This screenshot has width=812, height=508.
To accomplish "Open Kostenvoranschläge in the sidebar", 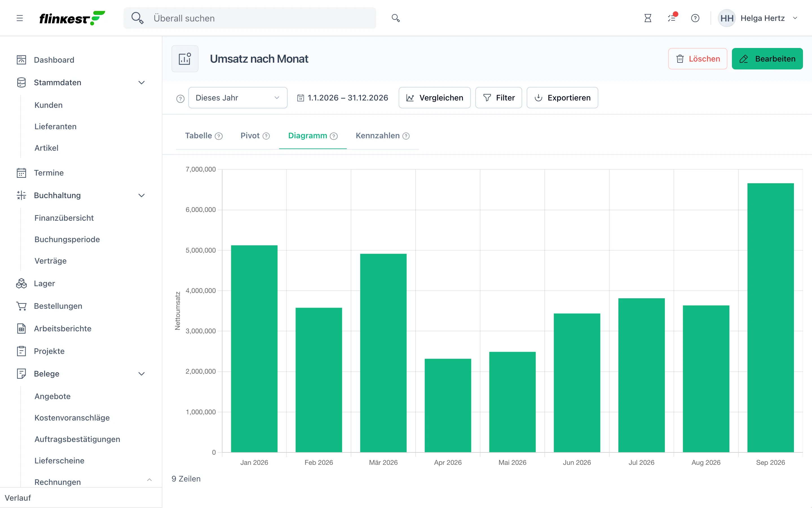I will click(x=72, y=418).
